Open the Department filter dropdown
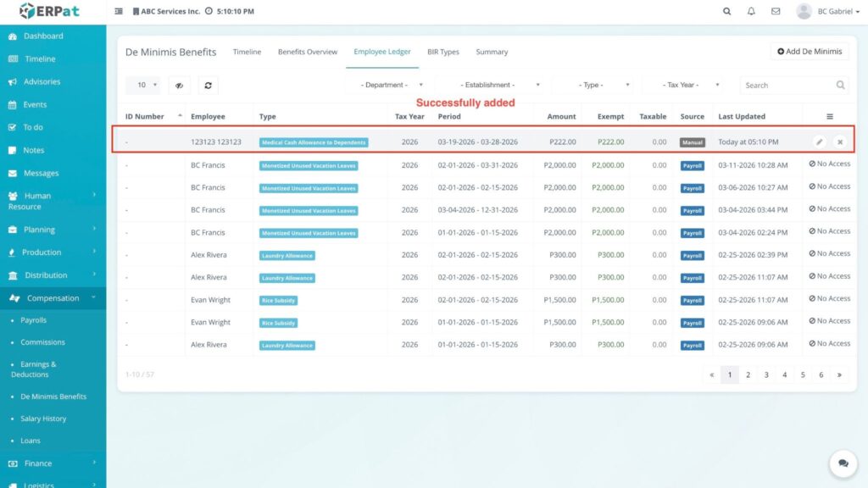The image size is (868, 488). (391, 85)
